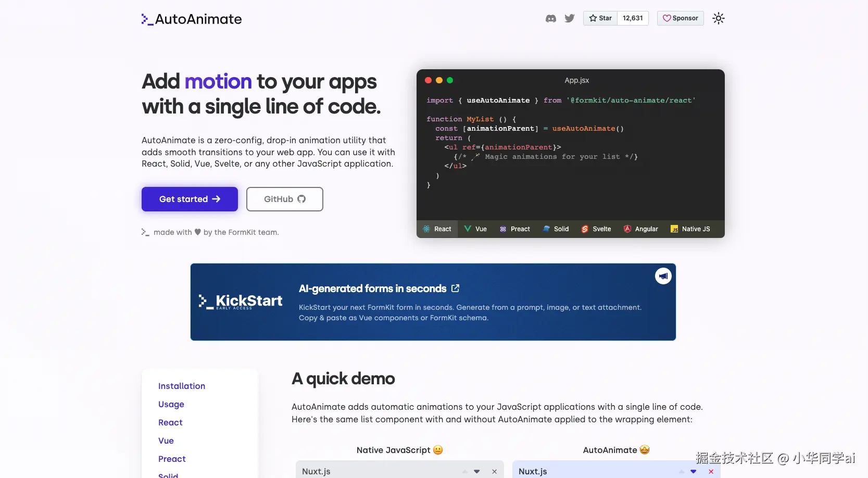Click the 'A quick demo' heading
This screenshot has height=478, width=868.
pos(343,379)
